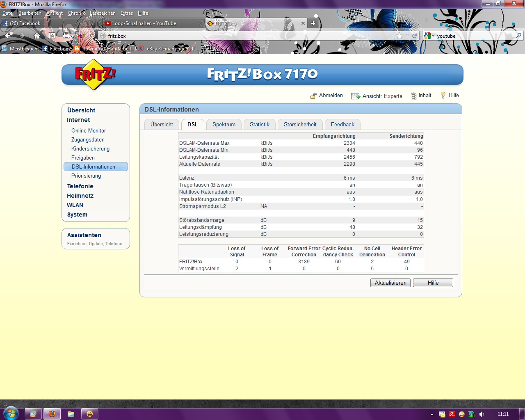The image size is (525, 420).
Task: Click the Hilfe button beside Aktualisieren
Action: 433,283
